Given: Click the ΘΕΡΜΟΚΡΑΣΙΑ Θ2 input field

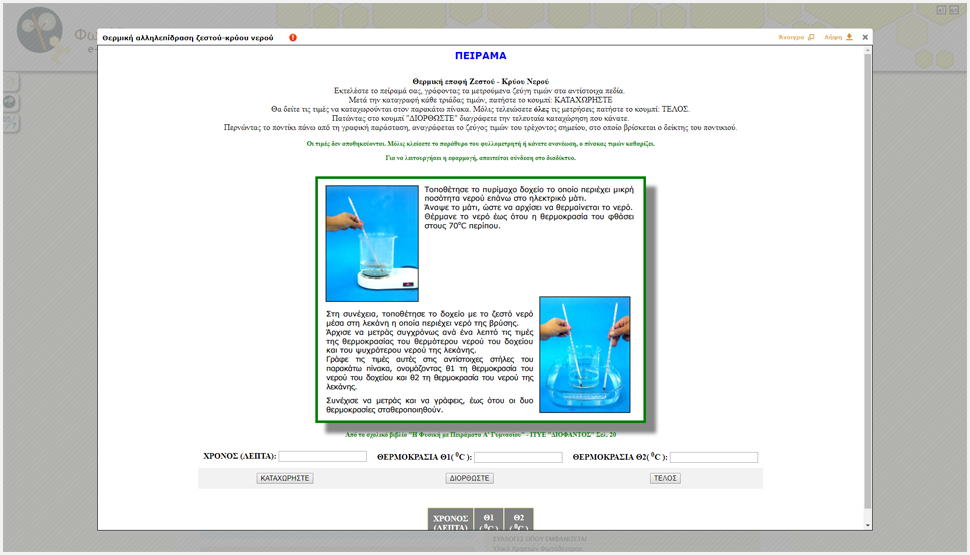Looking at the screenshot, I should coord(713,457).
